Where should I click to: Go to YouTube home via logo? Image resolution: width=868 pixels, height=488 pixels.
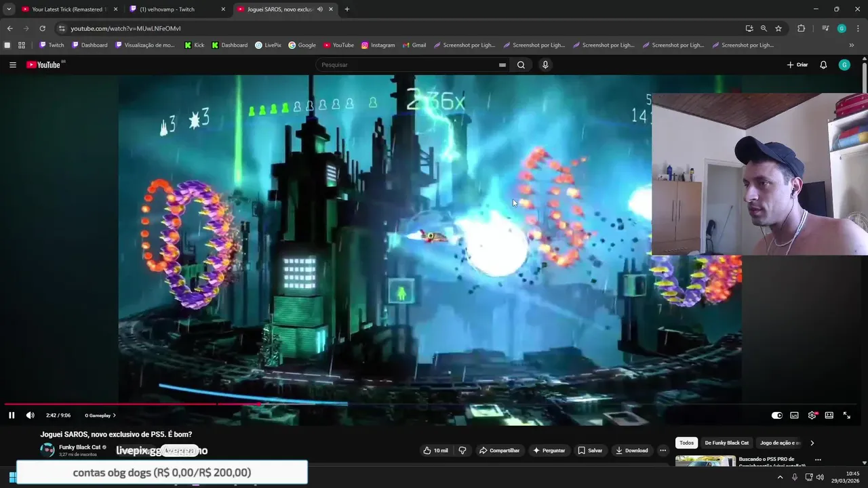point(44,65)
